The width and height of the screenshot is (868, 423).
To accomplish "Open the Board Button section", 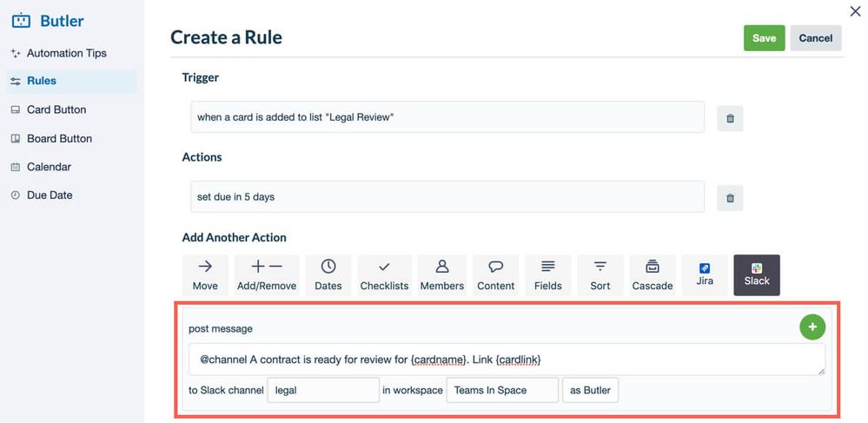I will point(59,138).
